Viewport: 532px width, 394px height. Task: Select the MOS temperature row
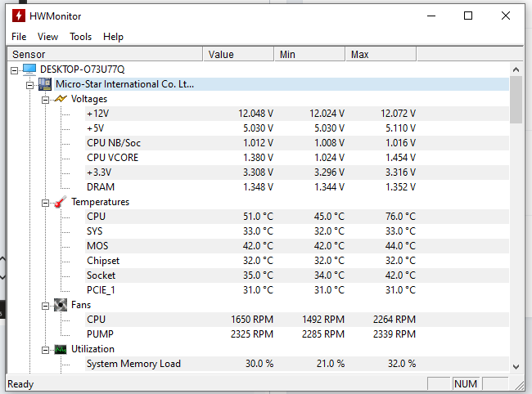[x=297, y=246]
